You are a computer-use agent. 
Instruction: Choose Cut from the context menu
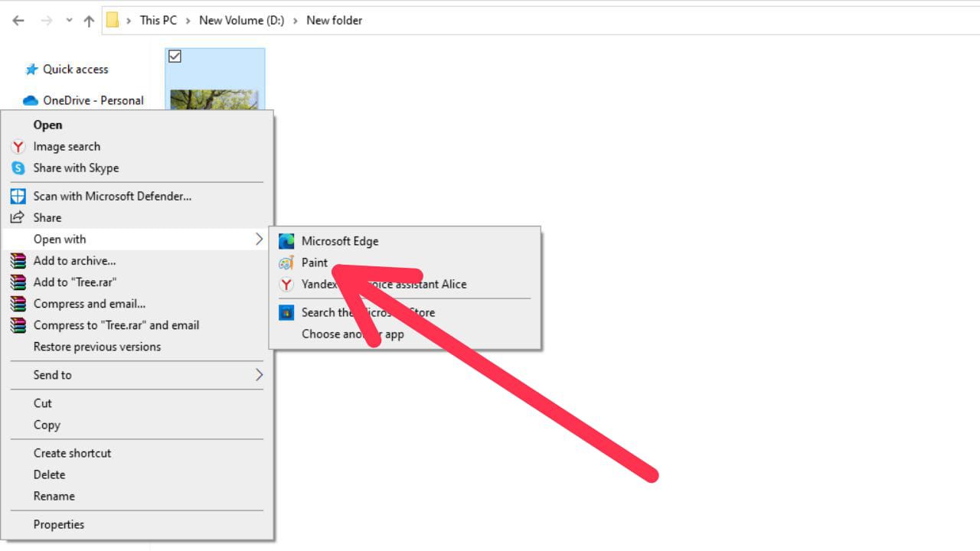(x=138, y=403)
